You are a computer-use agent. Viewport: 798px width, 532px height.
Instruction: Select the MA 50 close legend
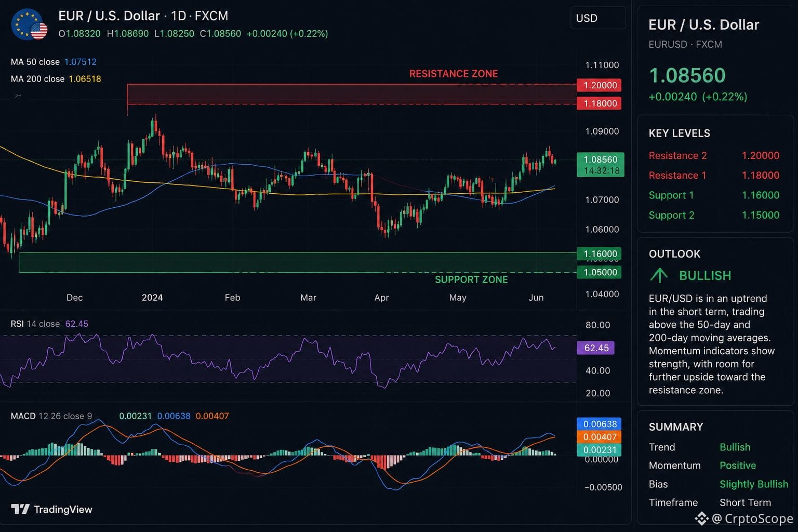54,62
